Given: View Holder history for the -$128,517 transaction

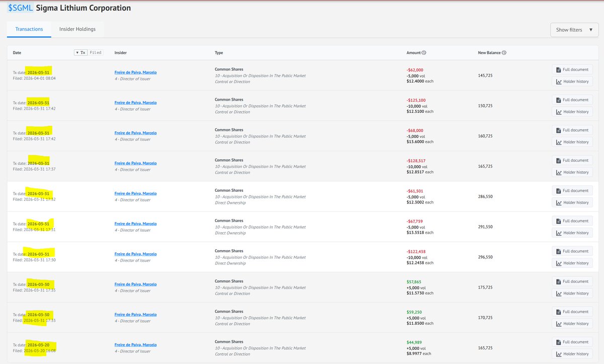Looking at the screenshot, I should point(572,172).
